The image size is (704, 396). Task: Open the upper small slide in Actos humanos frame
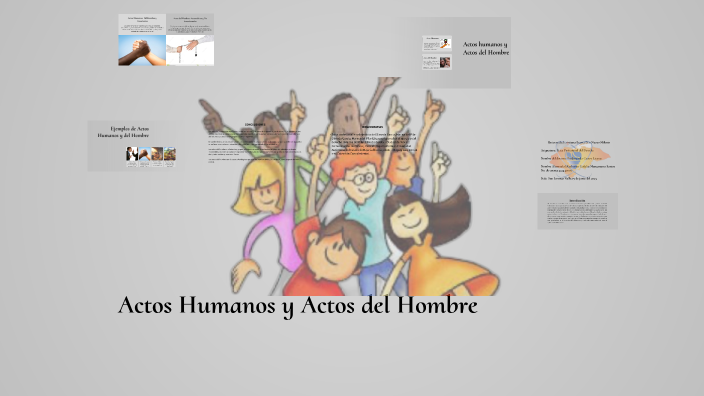coord(437,44)
